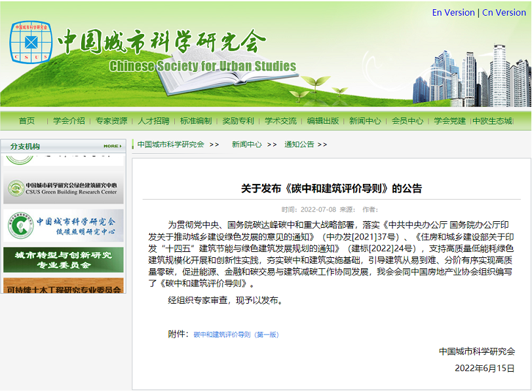Go to the 学会党建 menu item

pyautogui.click(x=450, y=120)
